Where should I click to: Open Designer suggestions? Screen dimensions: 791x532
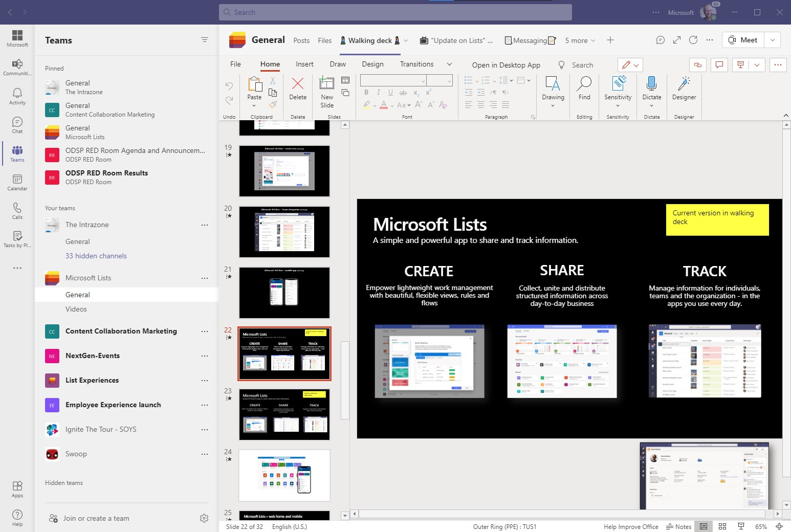pyautogui.click(x=684, y=88)
